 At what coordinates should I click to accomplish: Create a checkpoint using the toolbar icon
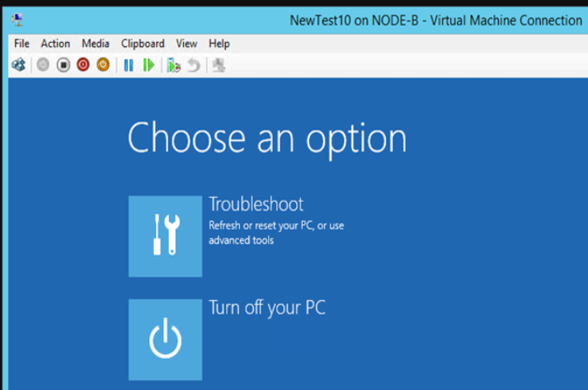tap(174, 65)
